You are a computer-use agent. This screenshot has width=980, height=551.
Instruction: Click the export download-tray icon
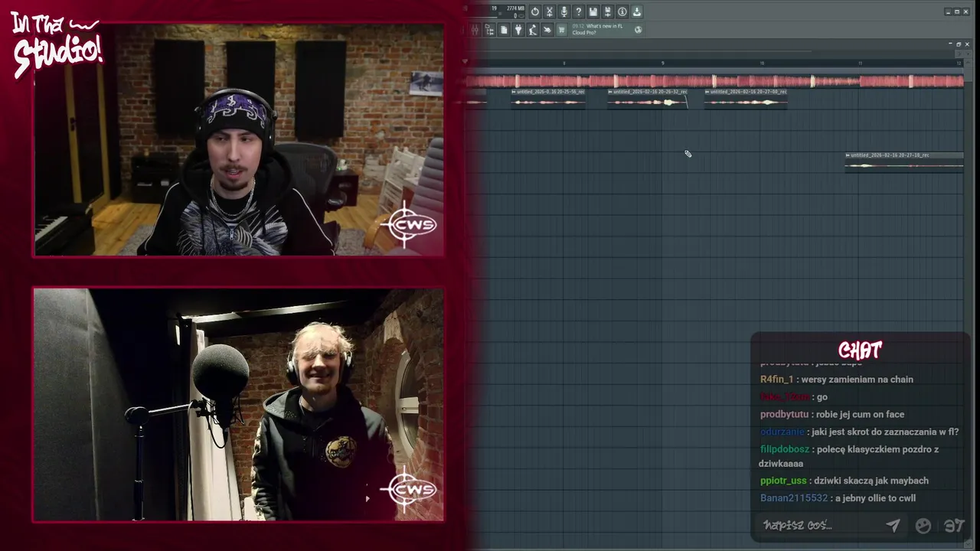pyautogui.click(x=637, y=11)
